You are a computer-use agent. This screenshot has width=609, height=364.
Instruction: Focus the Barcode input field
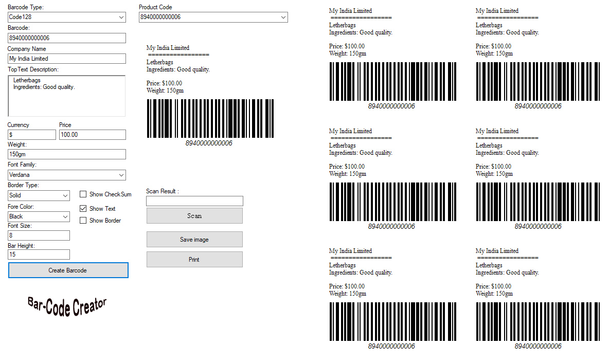tap(67, 38)
